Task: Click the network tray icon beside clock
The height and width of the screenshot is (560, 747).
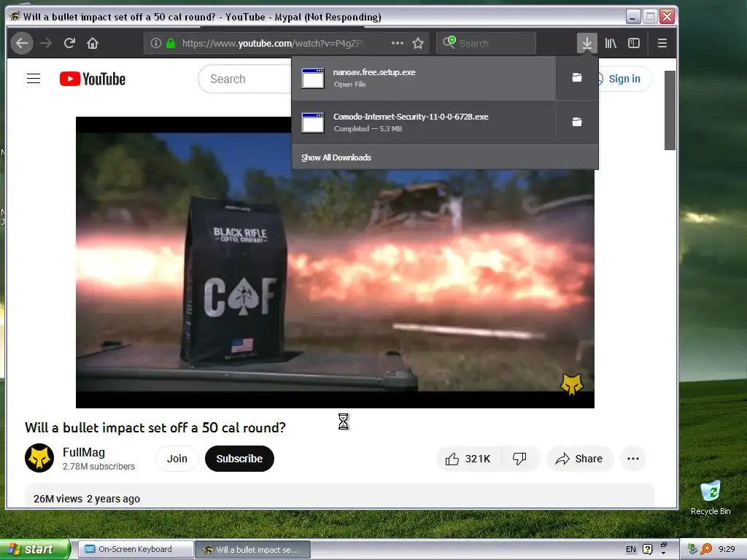Action: pyautogui.click(x=692, y=549)
